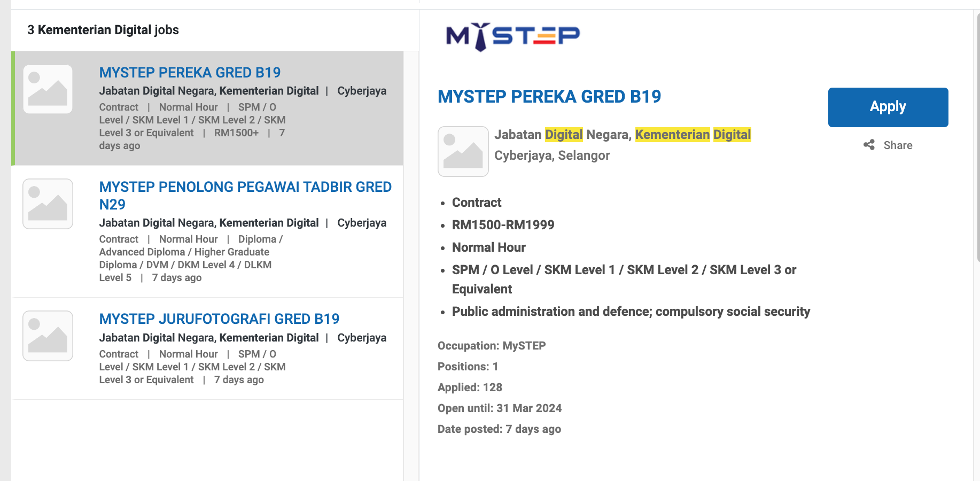Click the "3 Kementerian Digital jobs" heading
Image resolution: width=980 pixels, height=481 pixels.
[103, 30]
